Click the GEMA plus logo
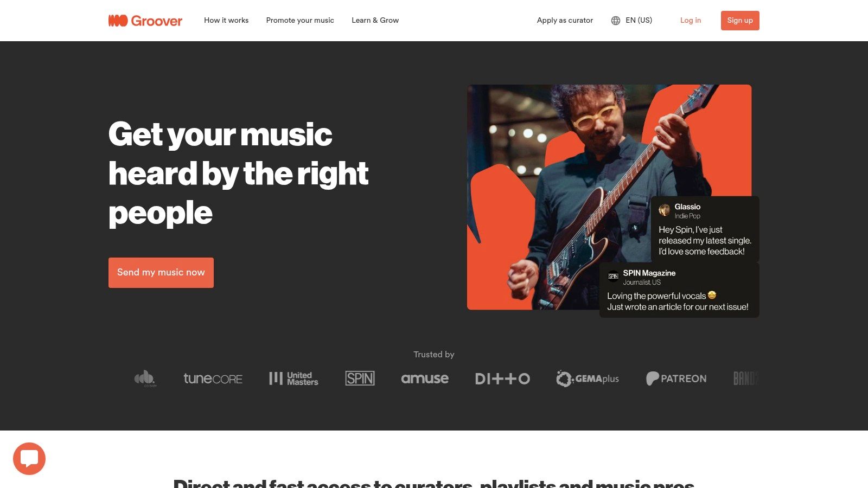 pos(588,378)
